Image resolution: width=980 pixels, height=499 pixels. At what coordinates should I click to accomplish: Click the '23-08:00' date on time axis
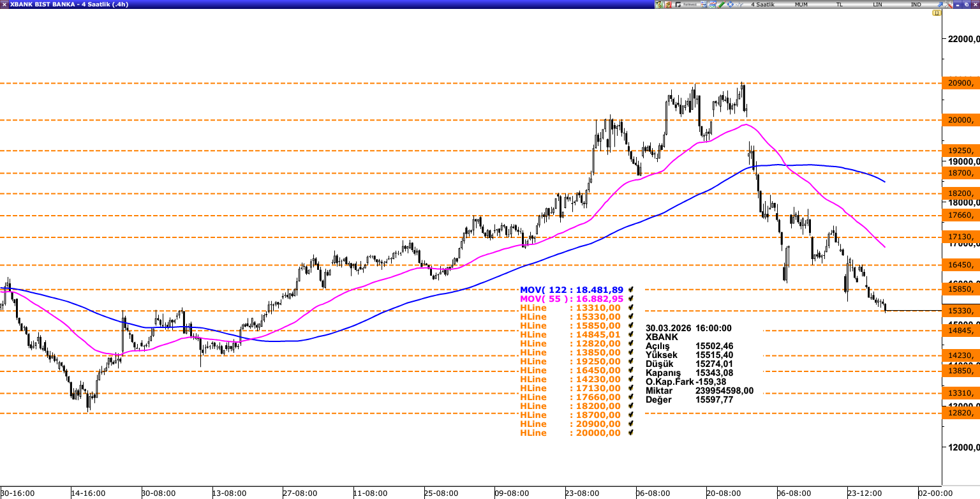(582, 493)
